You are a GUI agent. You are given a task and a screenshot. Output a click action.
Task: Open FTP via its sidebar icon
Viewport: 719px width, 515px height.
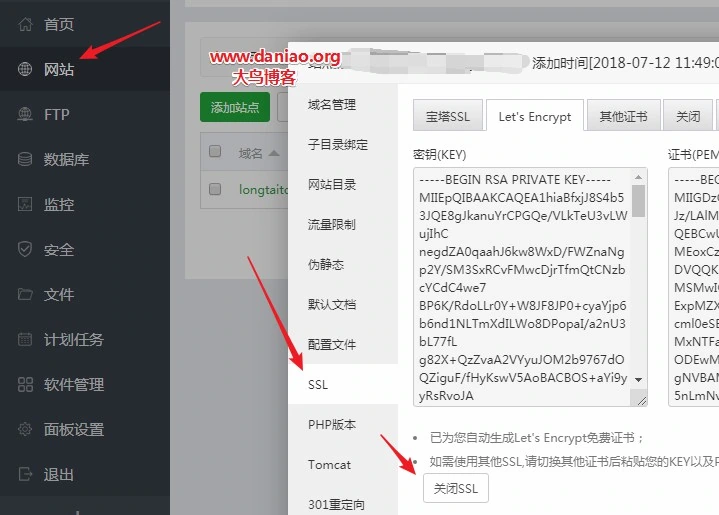pyautogui.click(x=25, y=114)
